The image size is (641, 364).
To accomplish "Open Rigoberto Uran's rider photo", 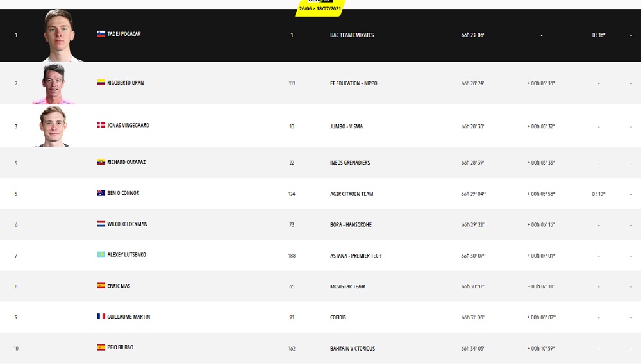I will (x=54, y=84).
